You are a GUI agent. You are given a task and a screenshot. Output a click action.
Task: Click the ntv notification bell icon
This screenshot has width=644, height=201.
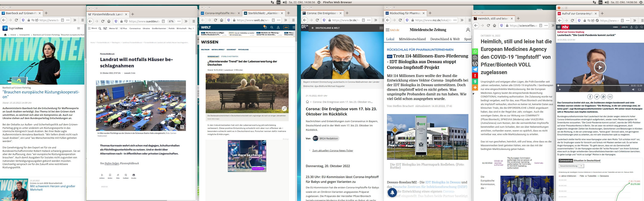coord(636,27)
